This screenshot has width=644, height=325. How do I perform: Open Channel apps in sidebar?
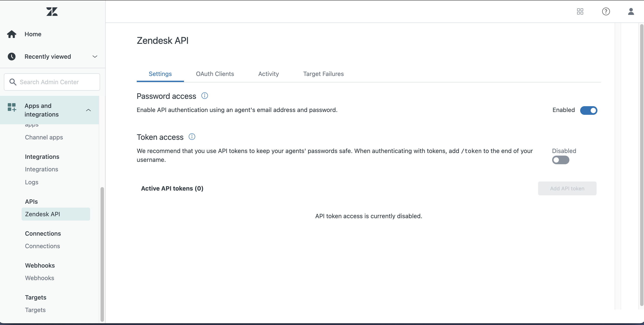[44, 137]
